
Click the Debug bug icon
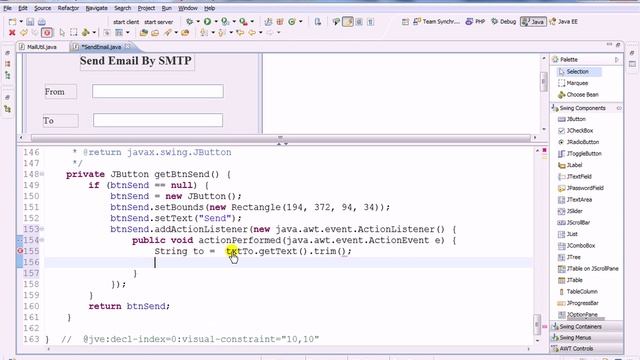tap(190, 21)
